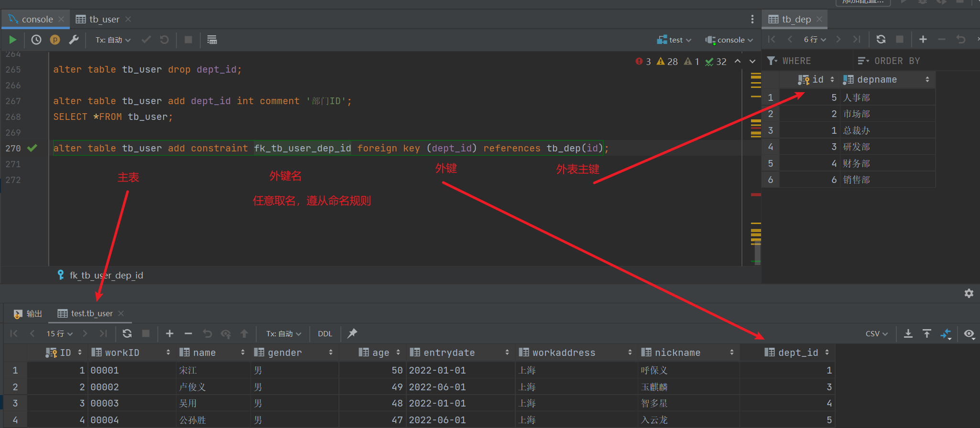
Task: Compare data icon in results toolbar
Action: (946, 334)
